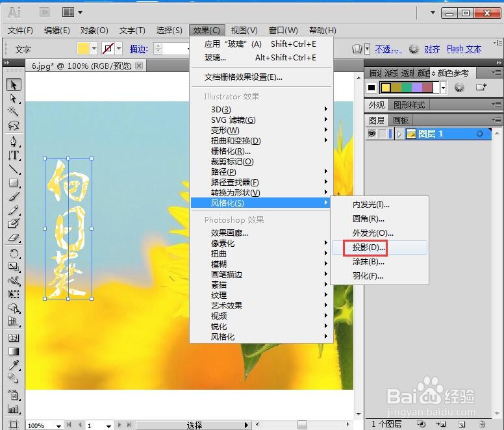Select the Pencil tool
The height and width of the screenshot is (430, 504).
[x=14, y=210]
